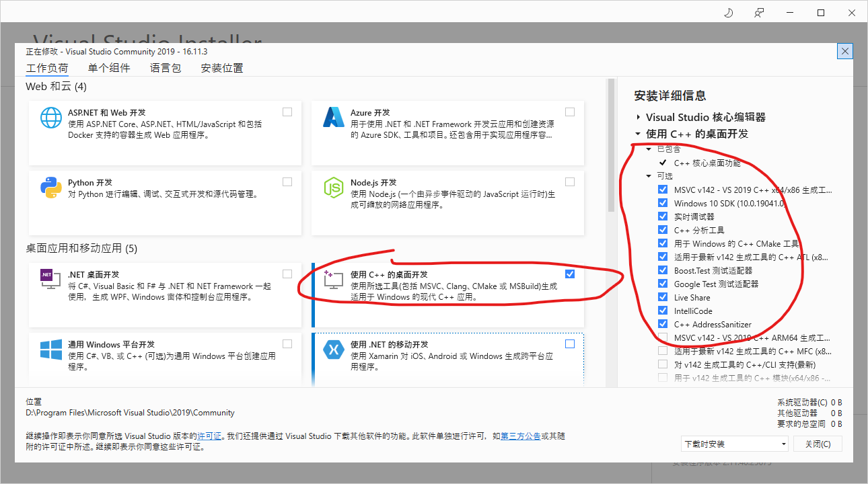Collapse 使用 C++ 的桌面开发 details section
The height and width of the screenshot is (484, 868).
point(638,134)
